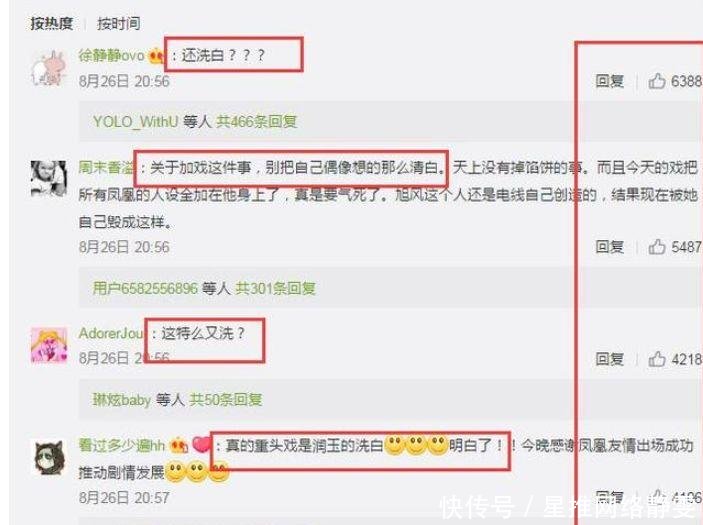This screenshot has width=703, height=525.
Task: Sort comments by 按时间
Action: 119,23
